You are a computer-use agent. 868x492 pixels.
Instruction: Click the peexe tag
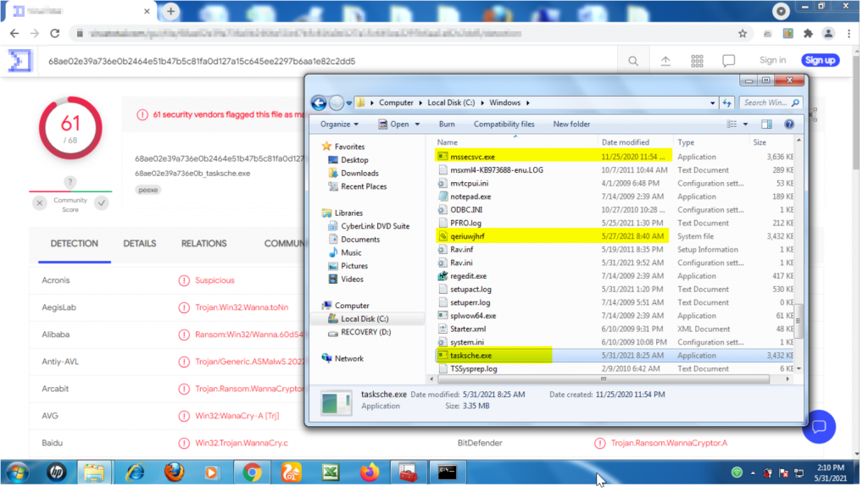click(149, 191)
